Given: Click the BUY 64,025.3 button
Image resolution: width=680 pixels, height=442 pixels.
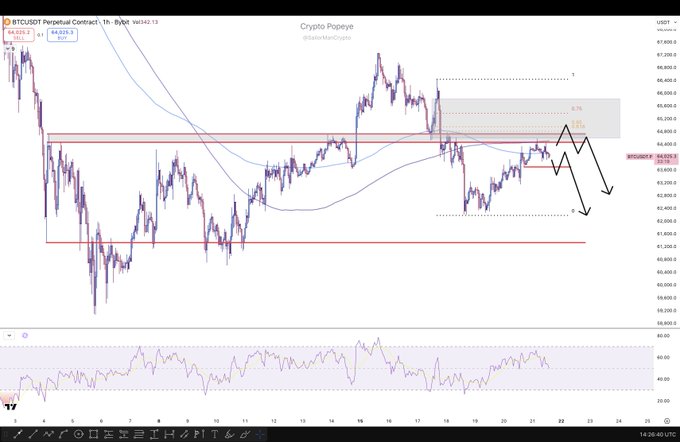Looking at the screenshot, I should pyautogui.click(x=62, y=35).
